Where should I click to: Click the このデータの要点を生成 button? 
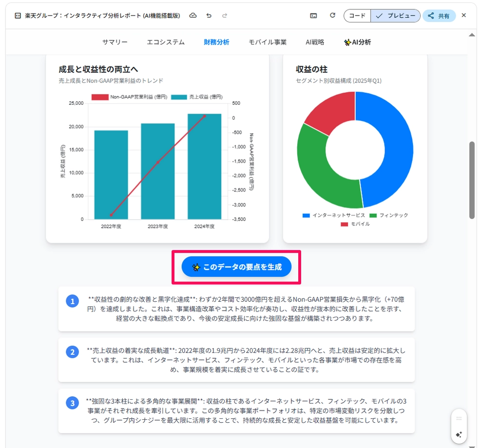click(236, 267)
